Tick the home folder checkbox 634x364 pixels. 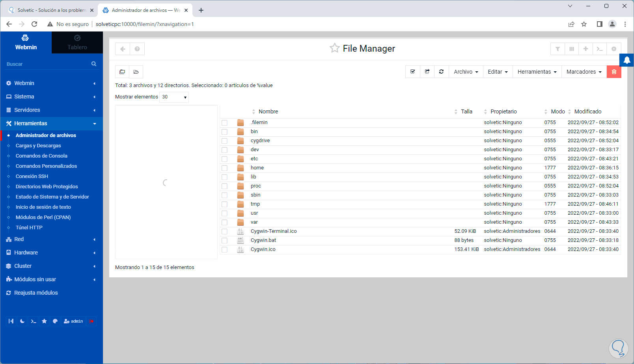click(x=224, y=168)
